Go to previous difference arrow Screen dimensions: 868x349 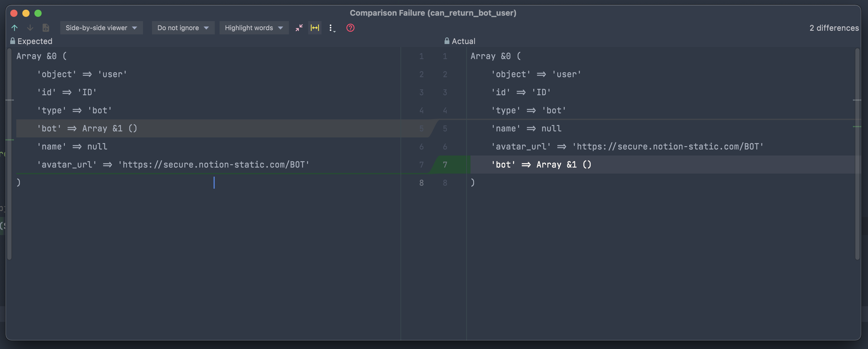click(x=14, y=28)
